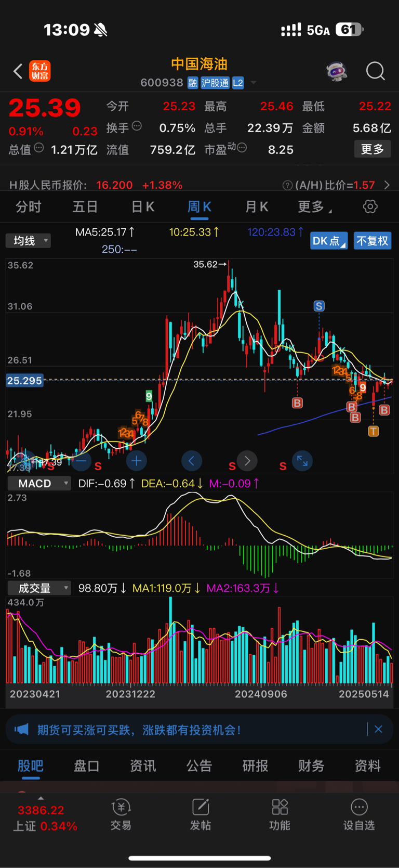Tap the 120:23.83 moving average label
The image size is (399, 868).
pos(276,232)
